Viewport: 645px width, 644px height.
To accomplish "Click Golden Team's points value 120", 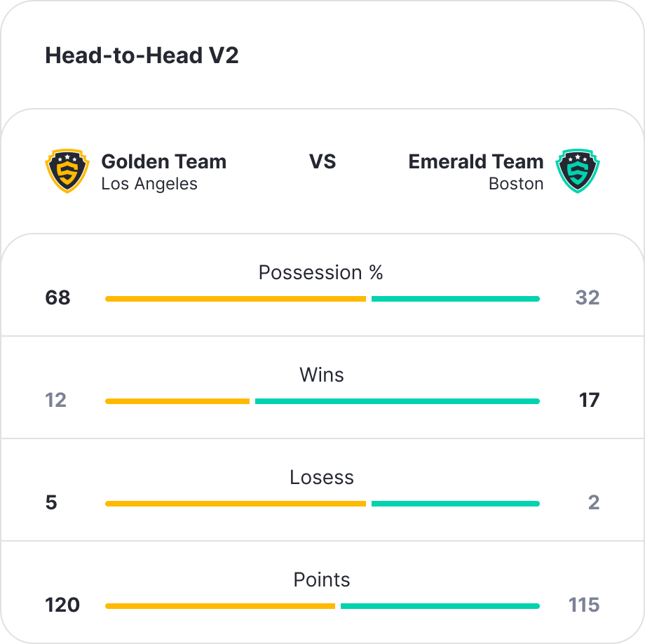I will [62, 605].
